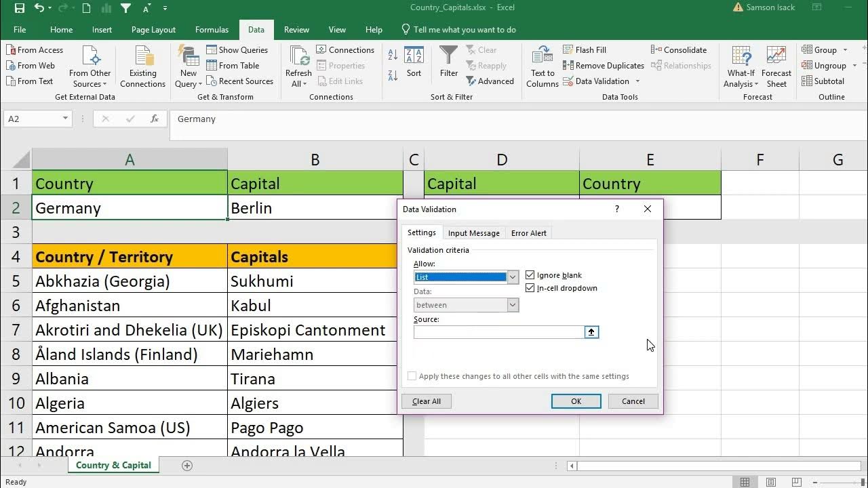Open Data Validation ribbon dropdown arrow
Viewport: 868px width, 488px height.
638,81
